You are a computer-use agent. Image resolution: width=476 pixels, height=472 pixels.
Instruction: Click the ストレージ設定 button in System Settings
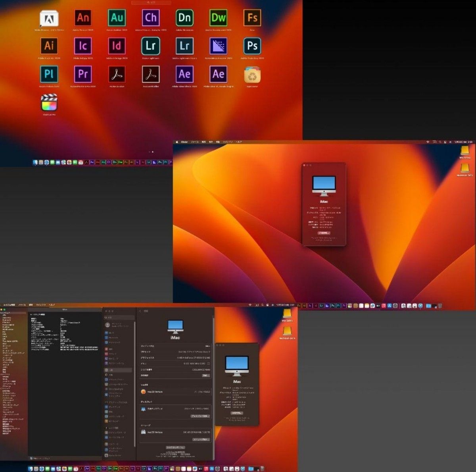(x=201, y=440)
